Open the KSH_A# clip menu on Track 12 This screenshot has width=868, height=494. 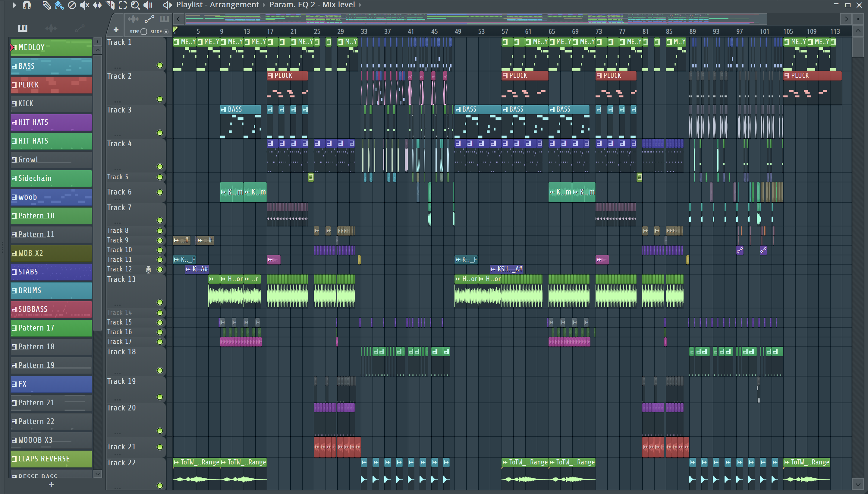point(493,269)
